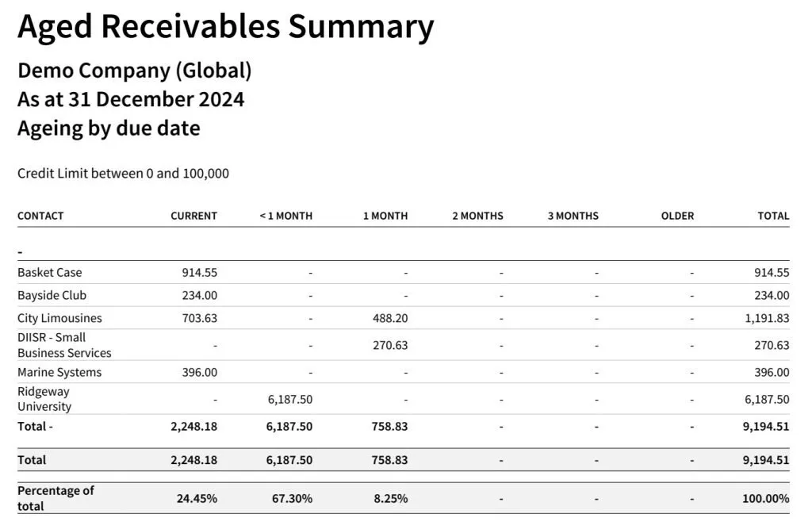
Task: Click the TOTAL column header
Action: 773,216
